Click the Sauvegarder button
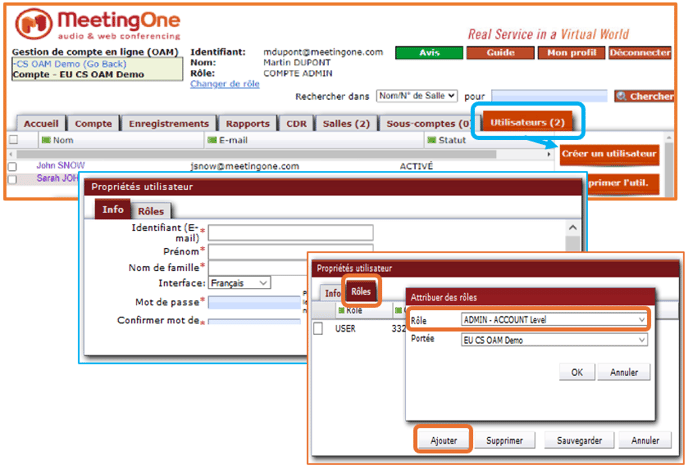Screen dimensions: 688x469 tap(579, 440)
